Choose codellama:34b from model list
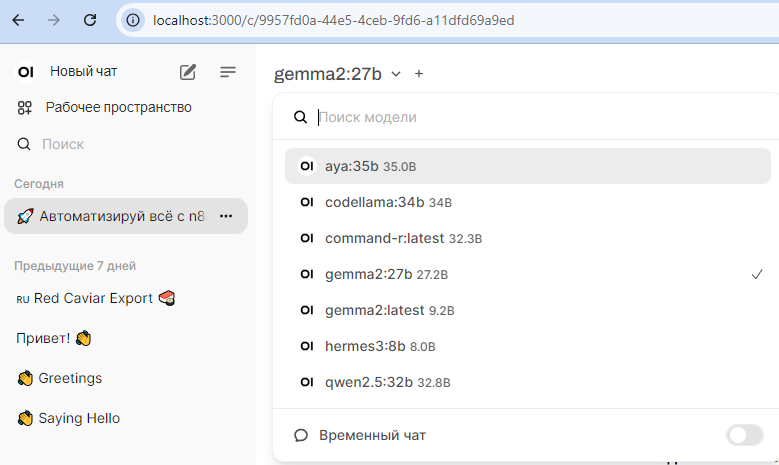Viewport: 779px width, 465px height. [x=528, y=202]
